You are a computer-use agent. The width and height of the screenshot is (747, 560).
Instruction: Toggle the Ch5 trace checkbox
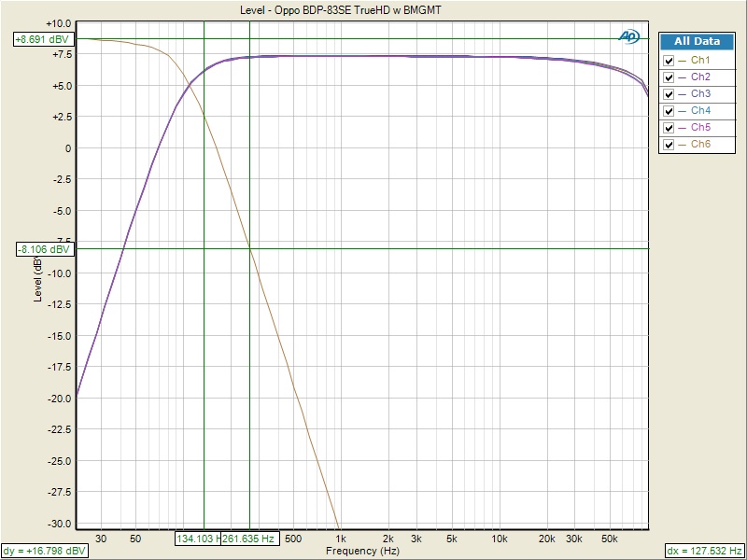(668, 128)
